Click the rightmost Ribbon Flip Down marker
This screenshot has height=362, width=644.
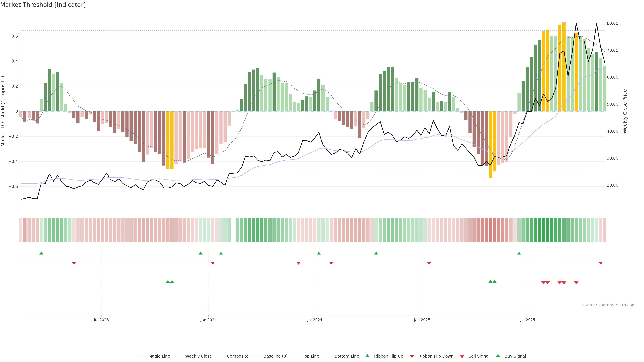[x=601, y=263]
